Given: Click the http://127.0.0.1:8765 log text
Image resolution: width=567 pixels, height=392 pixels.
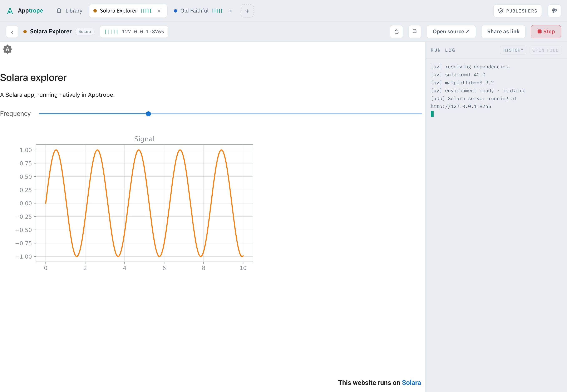Looking at the screenshot, I should pyautogui.click(x=461, y=106).
